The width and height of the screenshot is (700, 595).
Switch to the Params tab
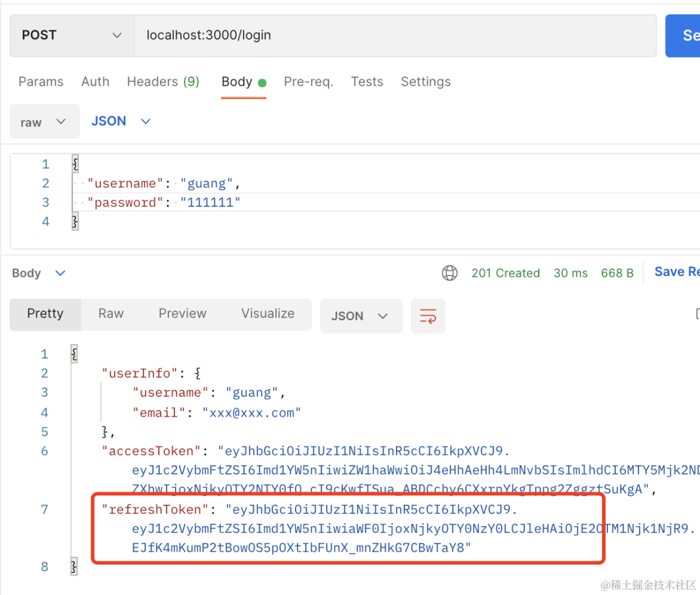click(41, 82)
